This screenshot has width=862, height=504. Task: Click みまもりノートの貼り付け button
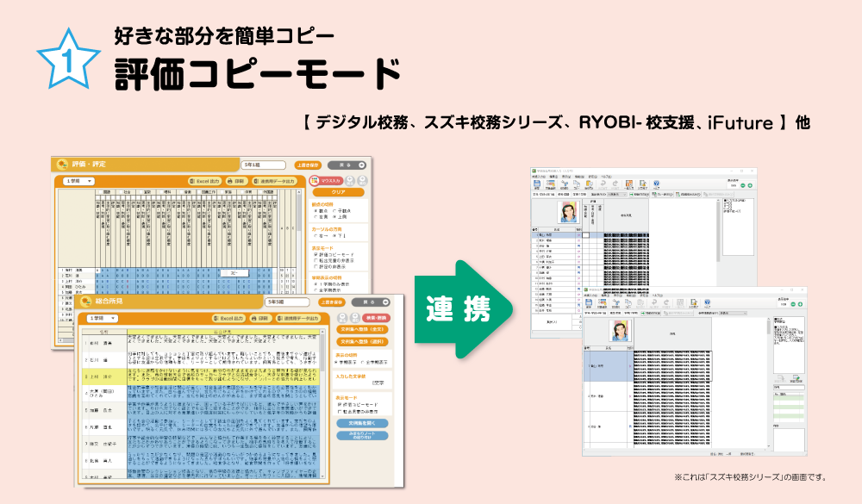(362, 435)
